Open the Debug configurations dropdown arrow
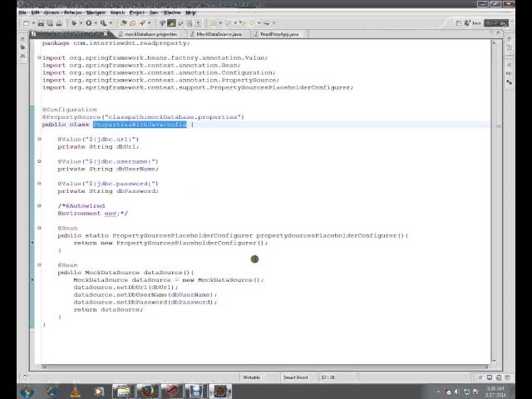 [81, 23]
